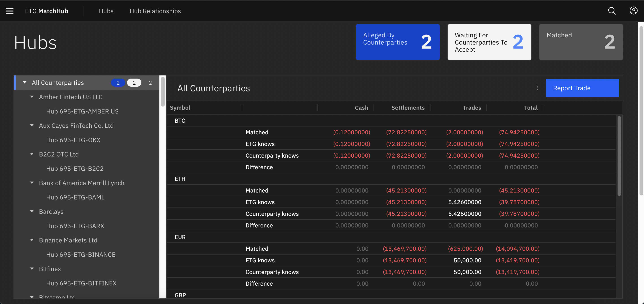
Task: Open the search icon in header
Action: tap(612, 11)
